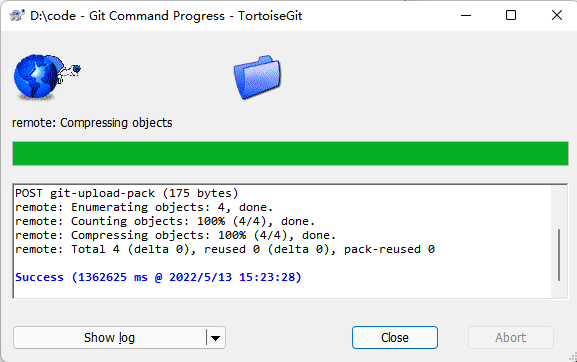Click the D:\code window title text

(166, 16)
